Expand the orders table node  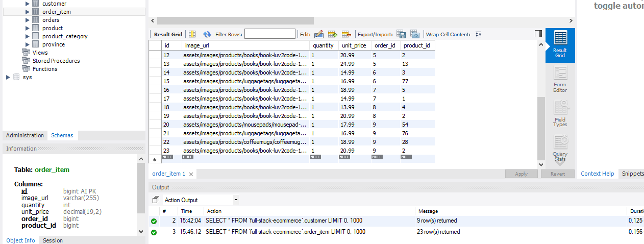click(28, 20)
